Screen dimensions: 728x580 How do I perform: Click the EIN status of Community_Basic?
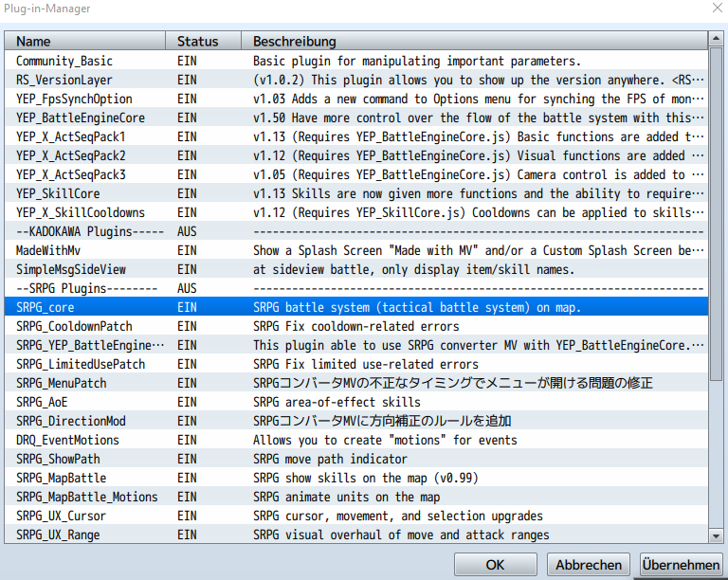click(x=187, y=61)
